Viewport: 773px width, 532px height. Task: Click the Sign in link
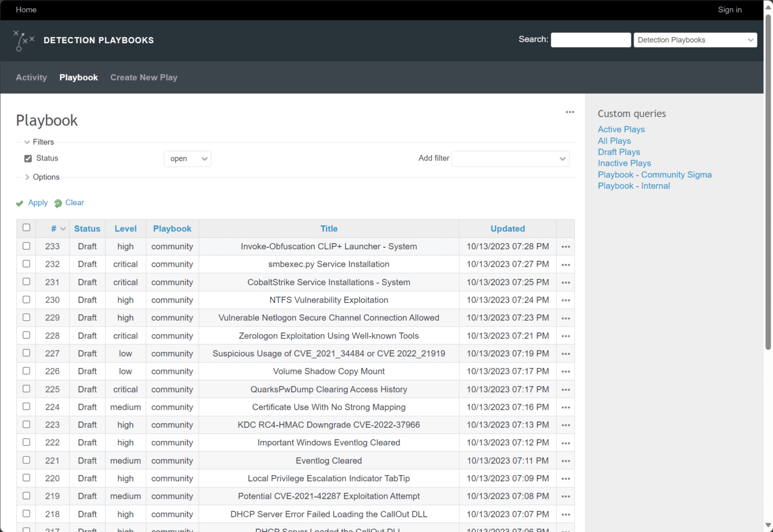(x=729, y=10)
